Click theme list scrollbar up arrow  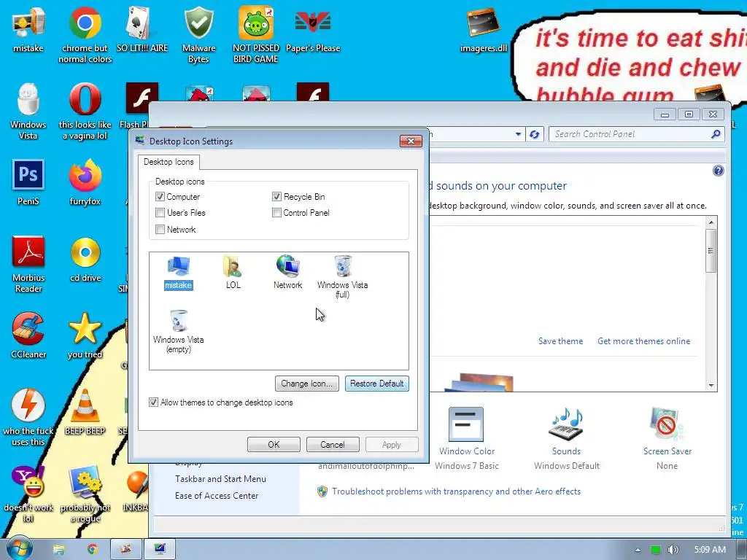tap(711, 222)
